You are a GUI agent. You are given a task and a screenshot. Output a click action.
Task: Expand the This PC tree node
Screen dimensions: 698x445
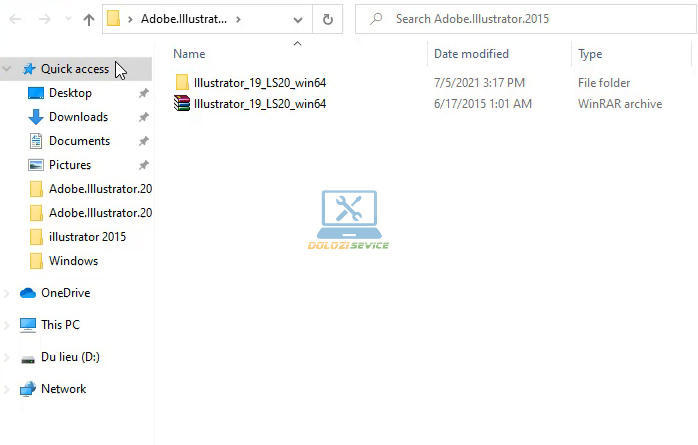(9, 325)
